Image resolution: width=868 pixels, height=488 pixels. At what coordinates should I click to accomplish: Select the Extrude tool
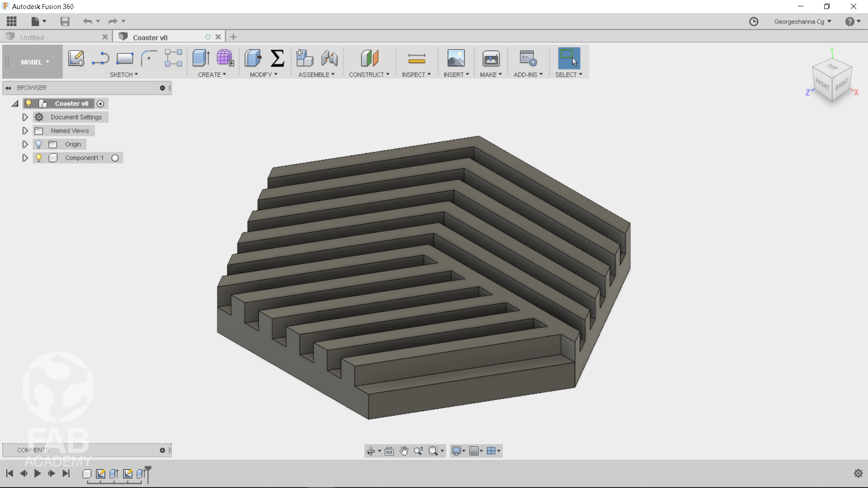click(201, 58)
